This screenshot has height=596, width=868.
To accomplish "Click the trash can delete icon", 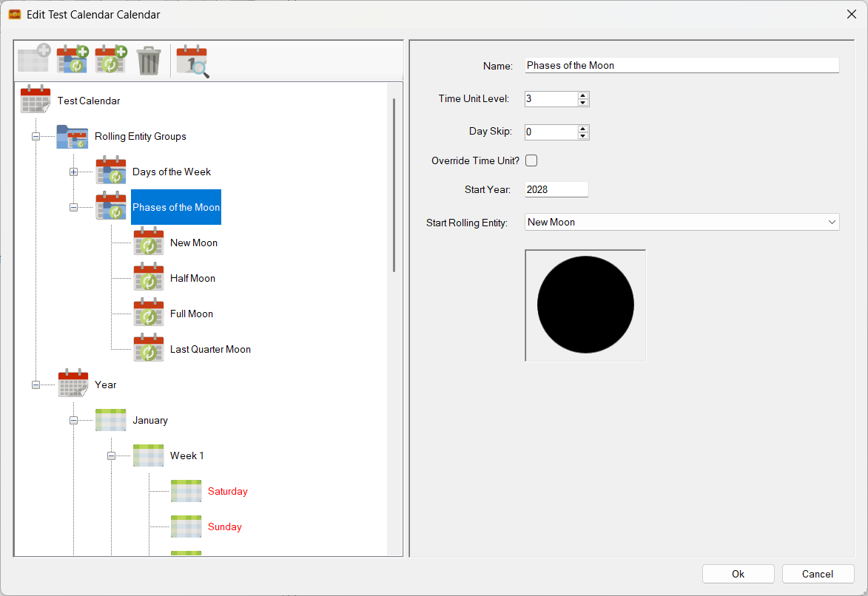I will click(149, 61).
